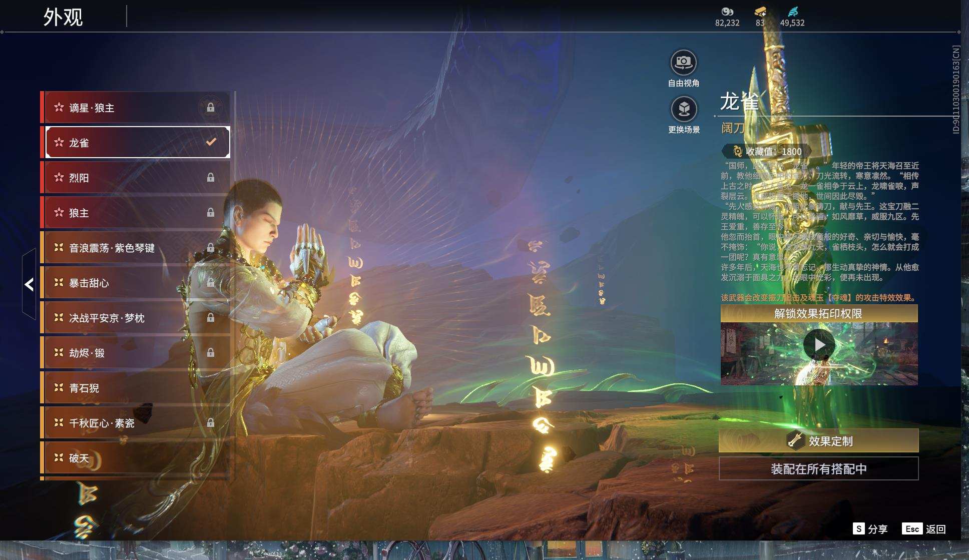
Task: Open the 效果定制 effect customization
Action: [x=819, y=441]
